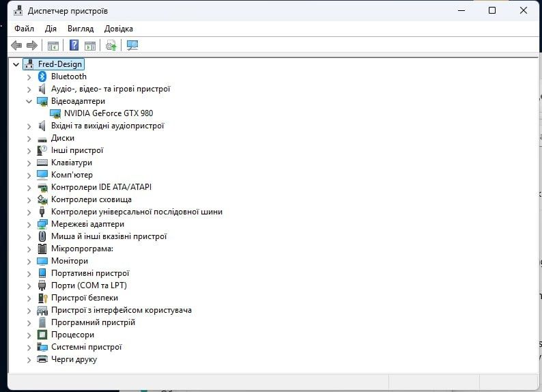This screenshot has height=392, width=542.
Task: Expand the Диски category arrow
Action: tap(29, 139)
